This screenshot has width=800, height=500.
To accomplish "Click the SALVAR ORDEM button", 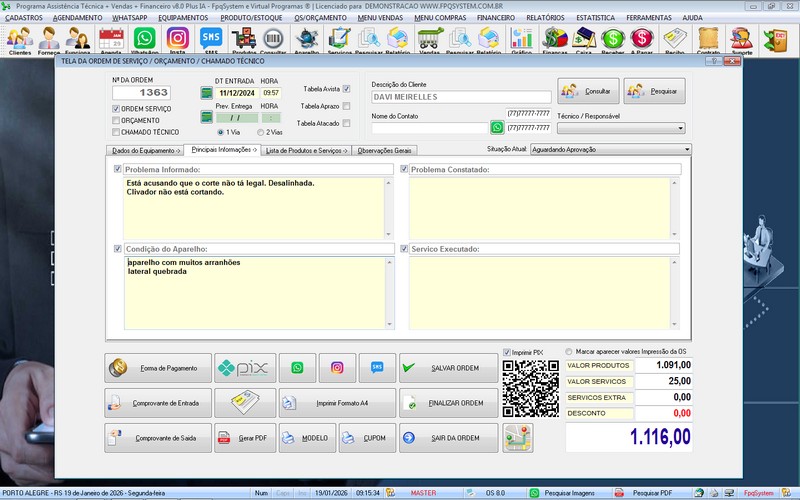I will click(448, 368).
